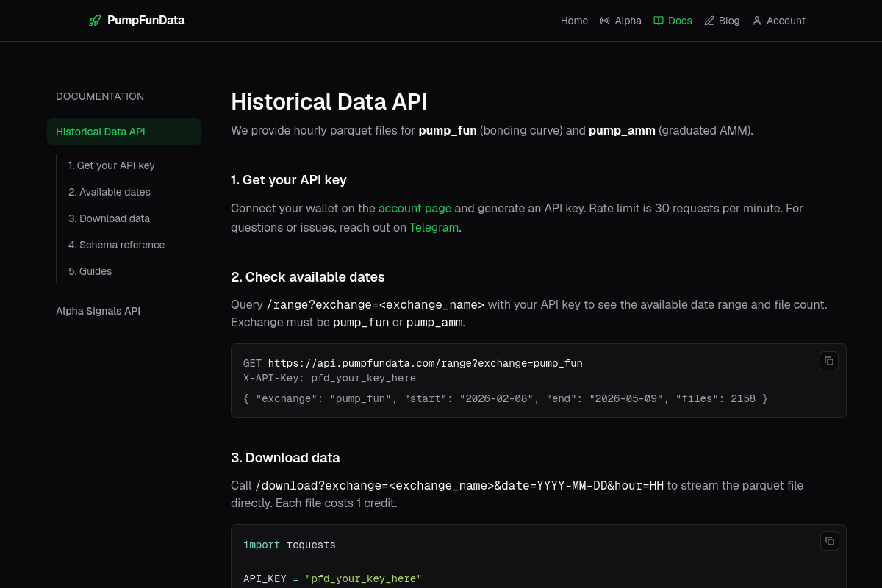Click the DOCUMENTATION sidebar label

click(x=100, y=96)
